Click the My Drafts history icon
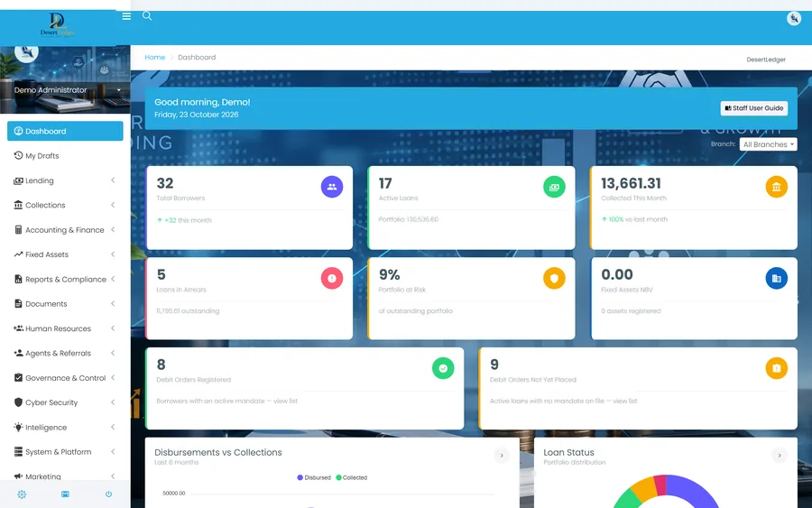 click(x=18, y=155)
